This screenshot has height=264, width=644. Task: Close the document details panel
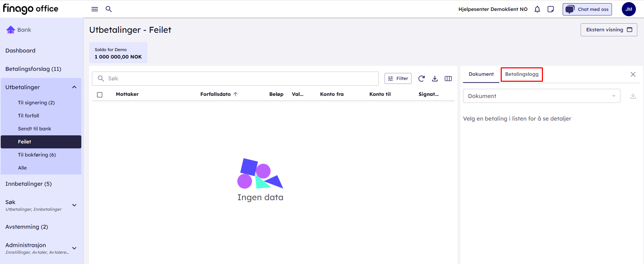click(633, 74)
